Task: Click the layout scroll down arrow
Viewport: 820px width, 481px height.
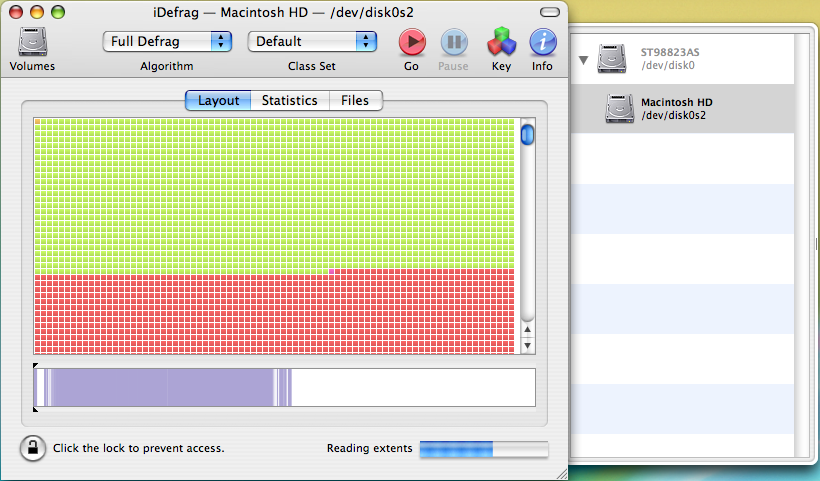Action: 528,346
